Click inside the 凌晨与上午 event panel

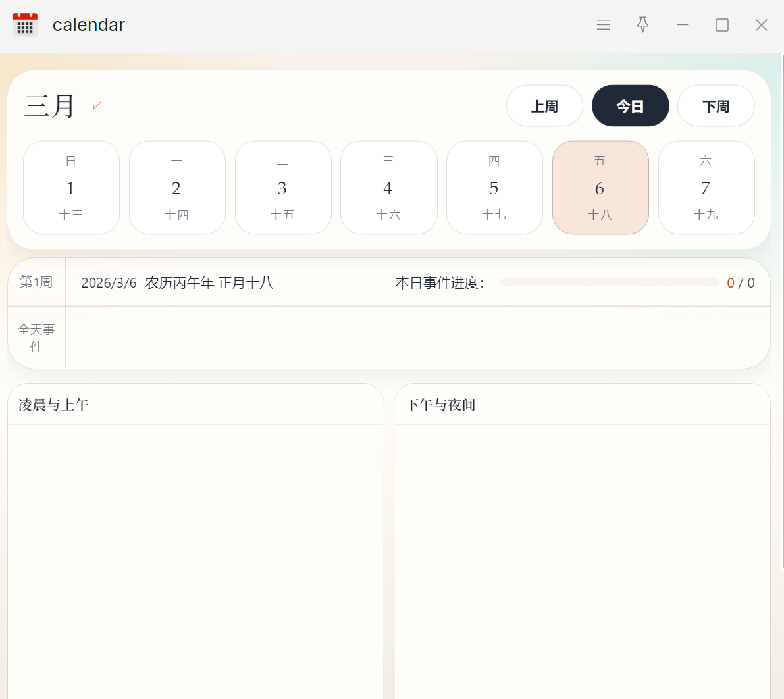pos(196,559)
